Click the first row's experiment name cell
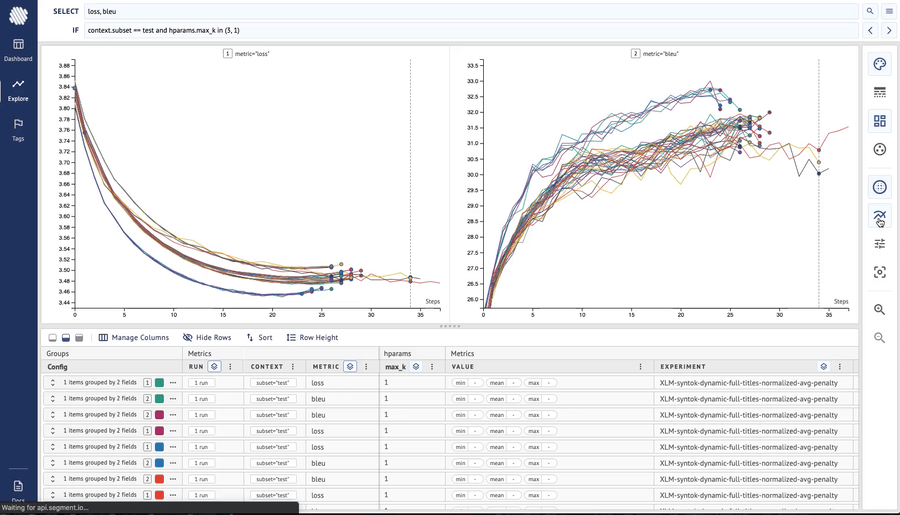The height and width of the screenshot is (515, 900). [x=748, y=382]
